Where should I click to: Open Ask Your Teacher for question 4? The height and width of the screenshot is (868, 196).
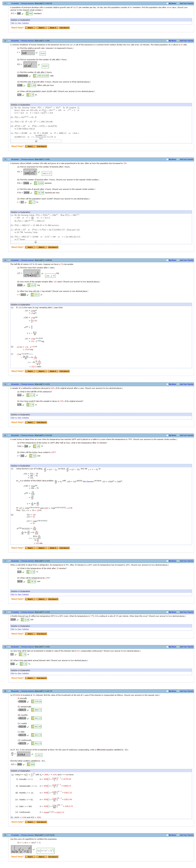click(x=186, y=260)
